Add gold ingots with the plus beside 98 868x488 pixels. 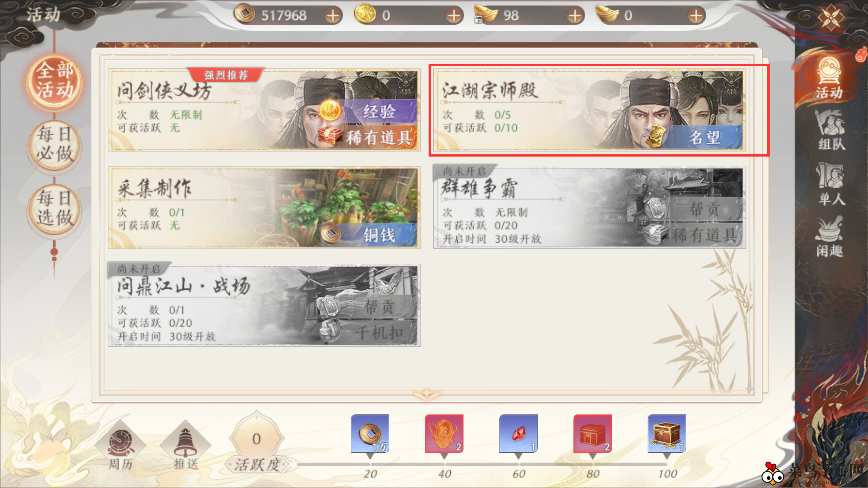point(575,16)
